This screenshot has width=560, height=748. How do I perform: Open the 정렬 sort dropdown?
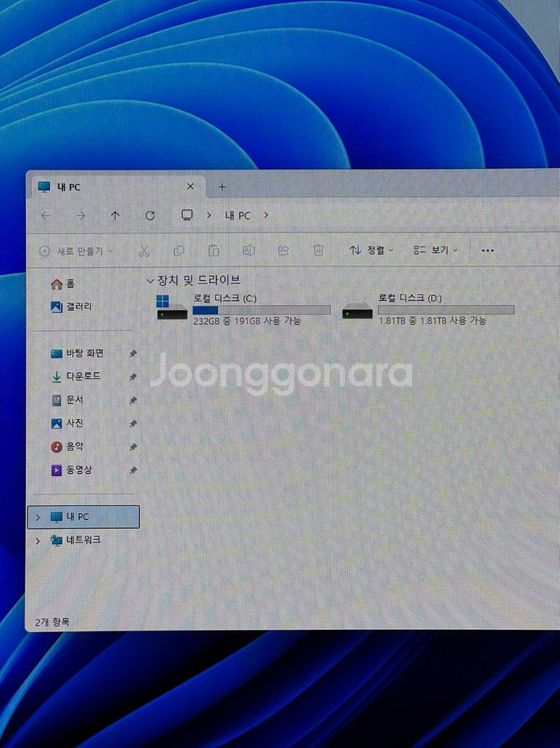(371, 250)
